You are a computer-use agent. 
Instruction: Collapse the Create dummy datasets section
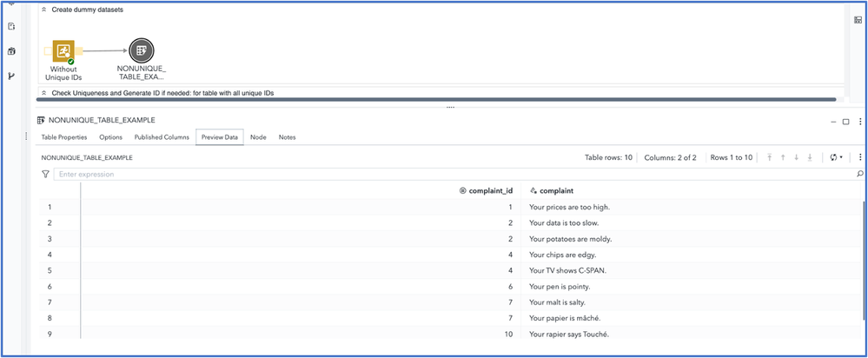[44, 10]
